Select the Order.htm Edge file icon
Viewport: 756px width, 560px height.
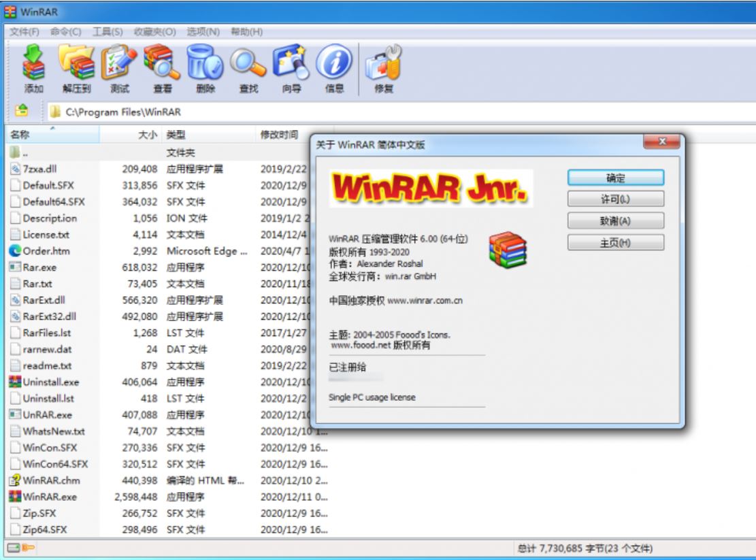coord(15,250)
